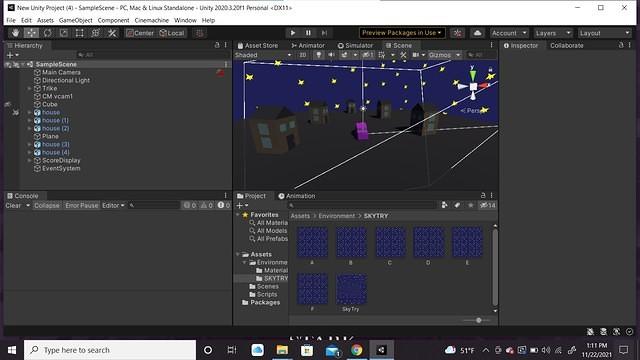Adjust project icon size slider
Screen dimensions: 640x360
point(478,320)
